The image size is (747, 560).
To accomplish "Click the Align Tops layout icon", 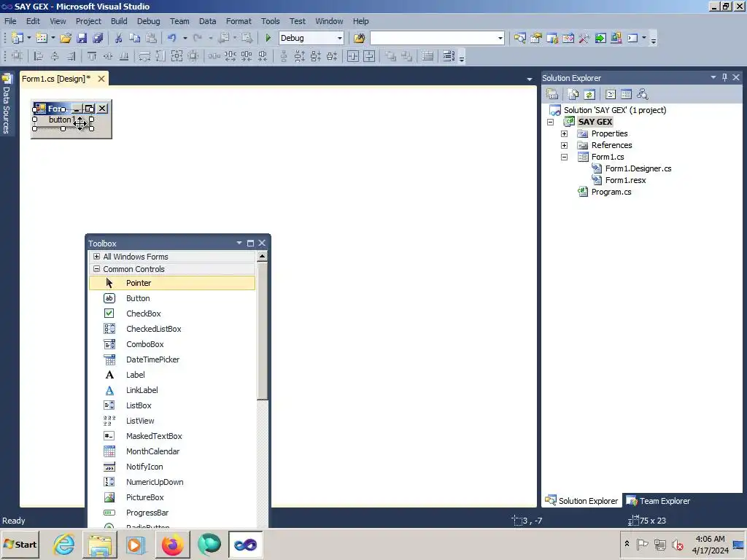I will coord(91,56).
